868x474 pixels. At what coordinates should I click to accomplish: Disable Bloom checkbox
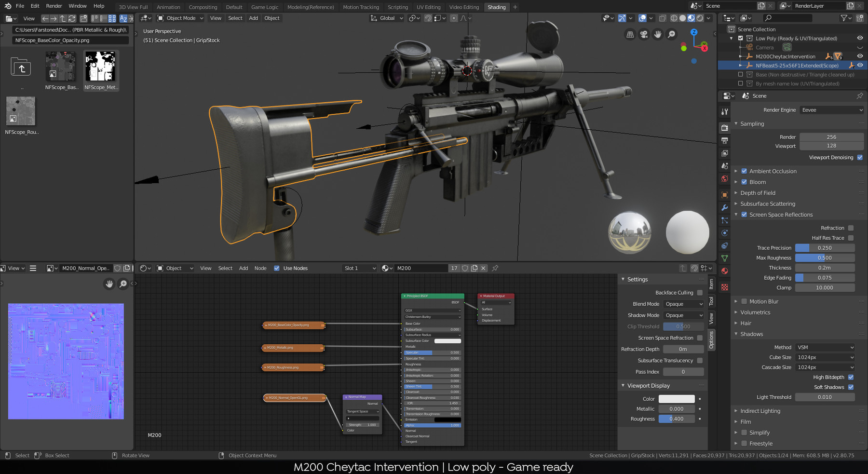pyautogui.click(x=744, y=182)
